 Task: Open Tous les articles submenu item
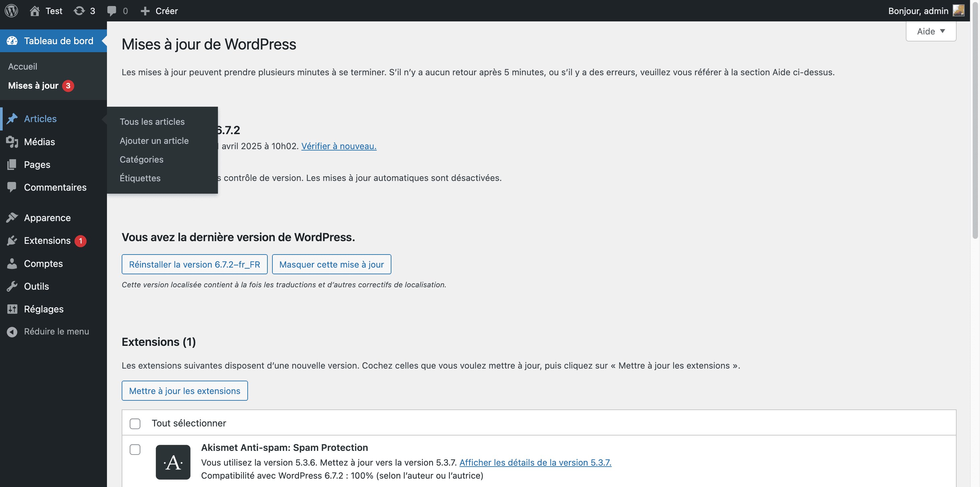pos(152,121)
